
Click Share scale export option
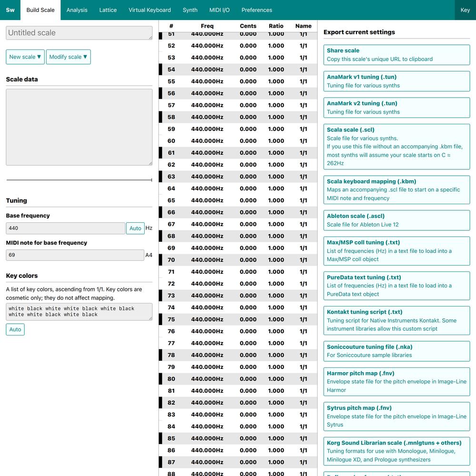coord(397,55)
